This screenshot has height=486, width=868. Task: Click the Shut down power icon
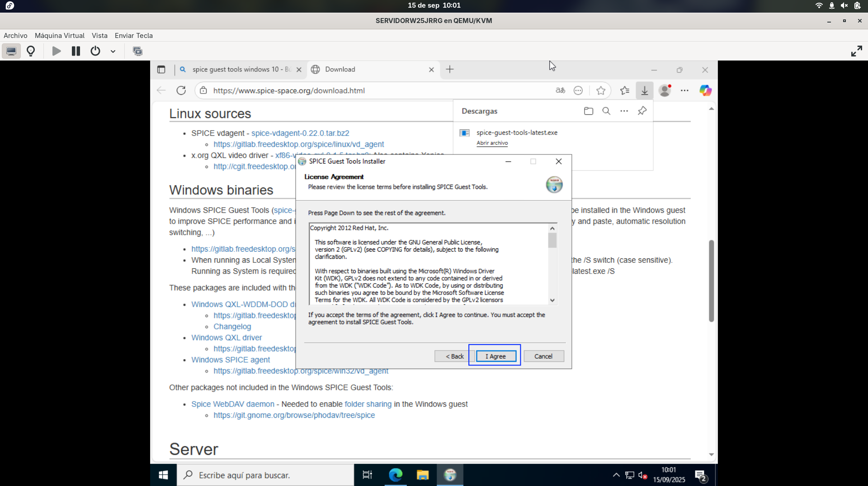pyautogui.click(x=95, y=51)
